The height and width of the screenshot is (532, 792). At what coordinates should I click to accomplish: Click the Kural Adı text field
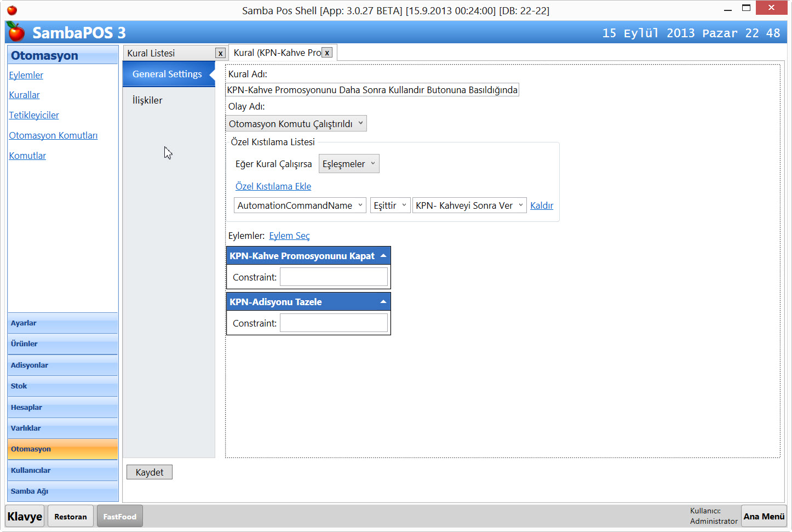(372, 90)
